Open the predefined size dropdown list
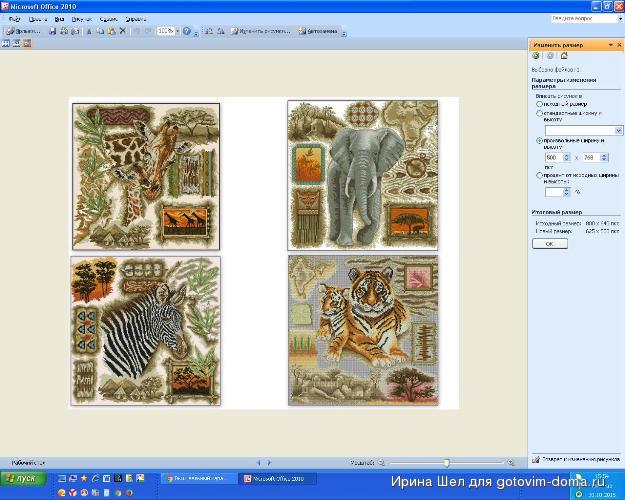 pyautogui.click(x=619, y=130)
